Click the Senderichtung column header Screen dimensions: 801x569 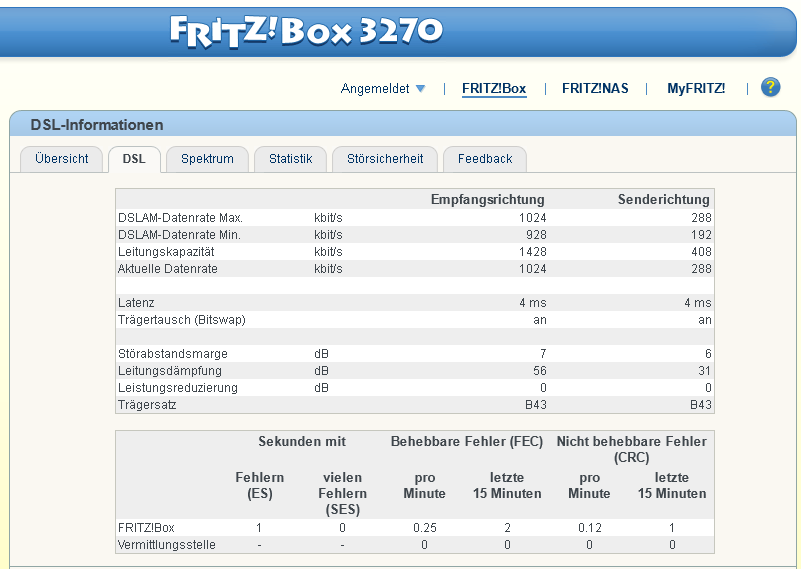[x=664, y=199]
